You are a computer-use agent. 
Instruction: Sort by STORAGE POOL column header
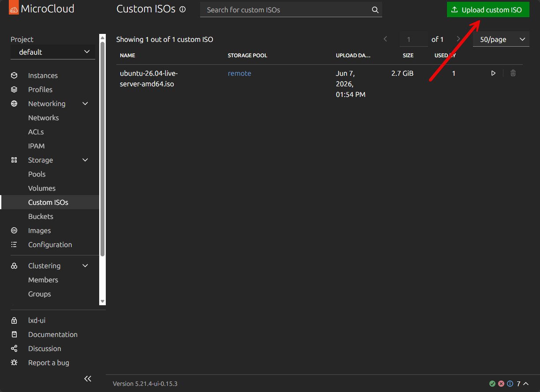[x=247, y=55]
